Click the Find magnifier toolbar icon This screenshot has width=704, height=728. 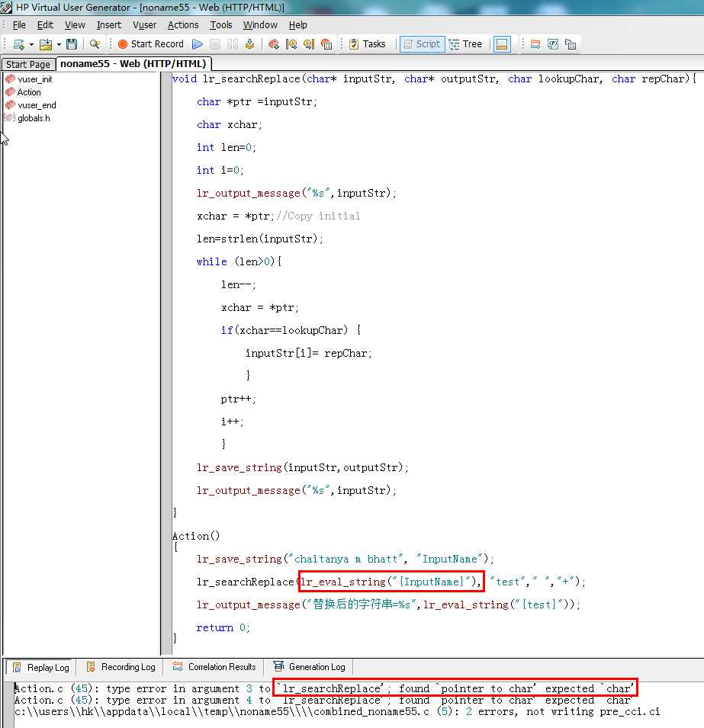95,44
